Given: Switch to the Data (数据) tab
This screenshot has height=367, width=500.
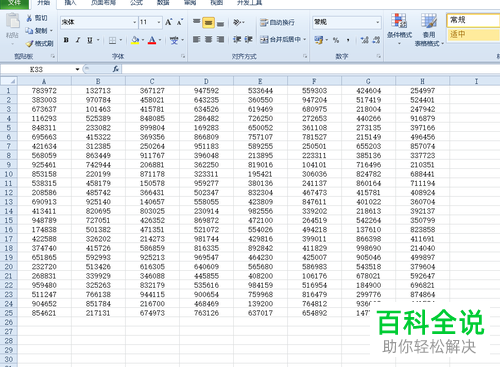Looking at the screenshot, I should pos(163,3).
